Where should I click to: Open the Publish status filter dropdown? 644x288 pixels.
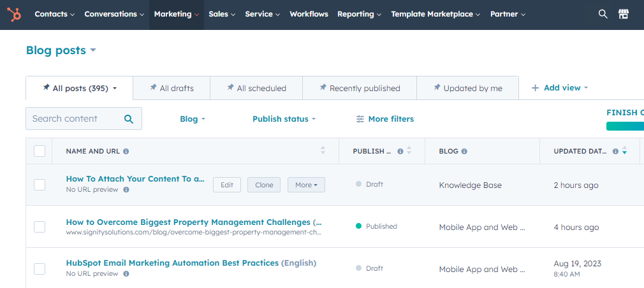coord(284,119)
